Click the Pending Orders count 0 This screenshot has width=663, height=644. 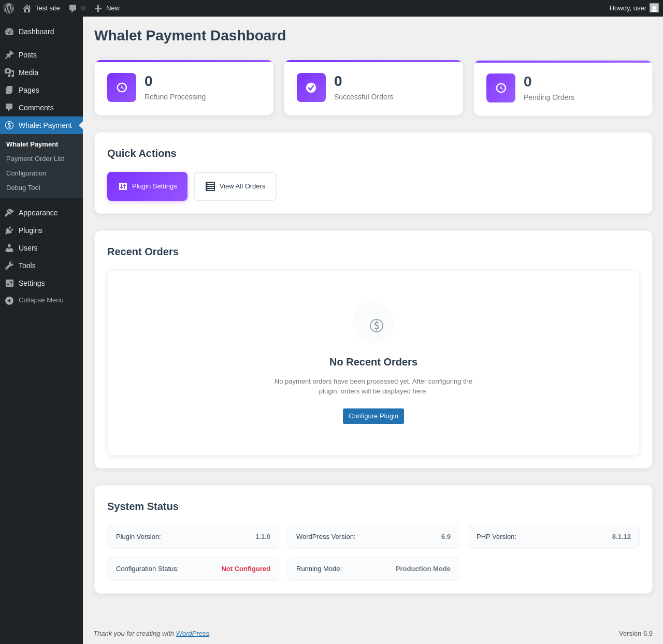tap(528, 82)
